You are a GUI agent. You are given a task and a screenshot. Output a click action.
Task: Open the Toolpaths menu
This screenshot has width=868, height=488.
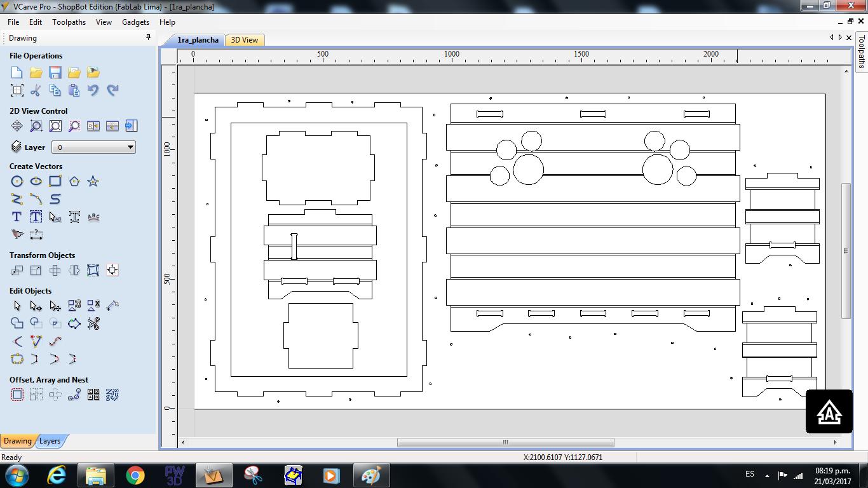click(x=69, y=22)
